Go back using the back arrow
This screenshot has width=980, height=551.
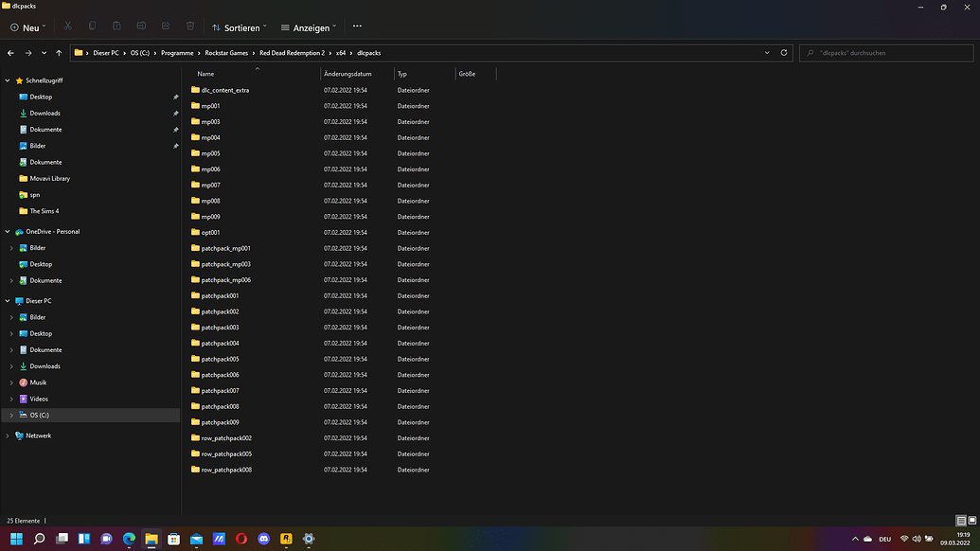(10, 53)
